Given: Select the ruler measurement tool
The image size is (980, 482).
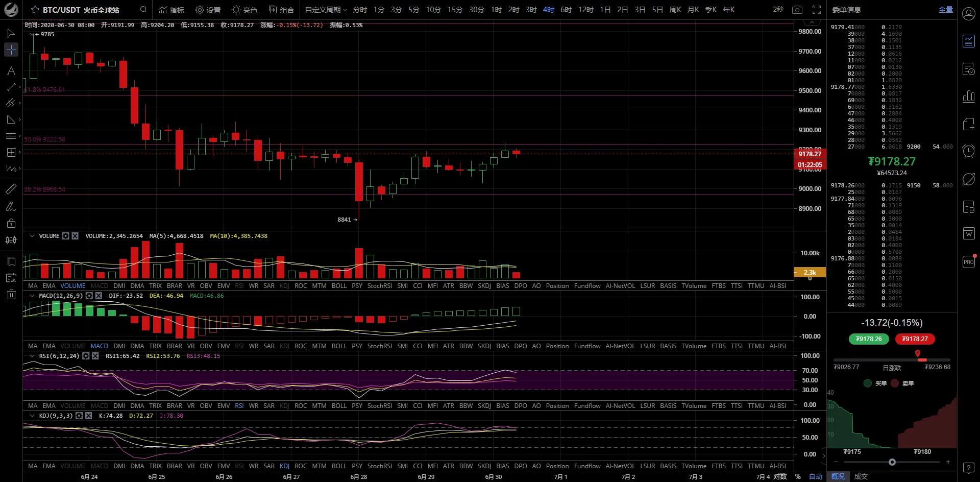Looking at the screenshot, I should [11, 189].
